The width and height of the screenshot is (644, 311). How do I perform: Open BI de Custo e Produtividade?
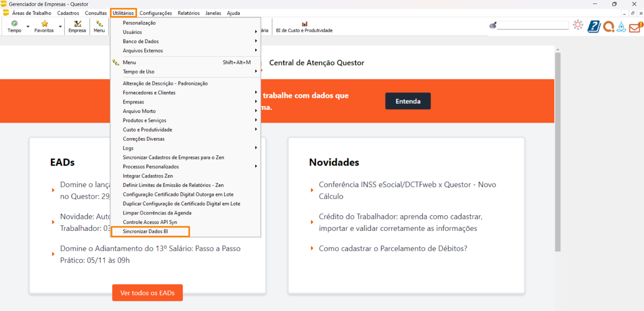[304, 27]
